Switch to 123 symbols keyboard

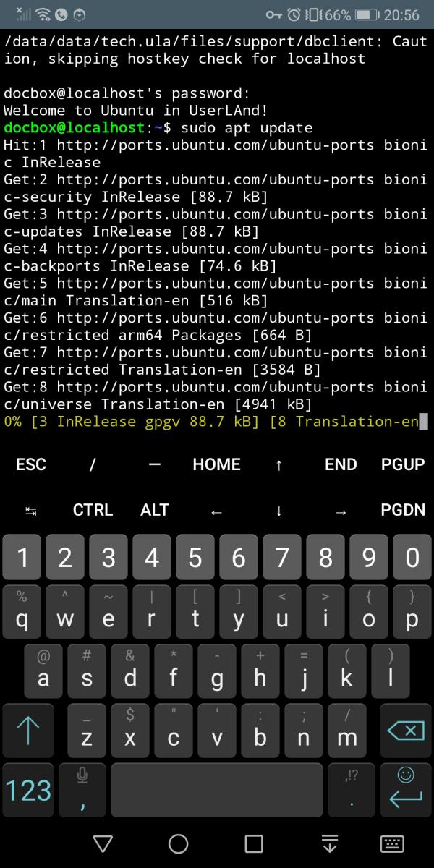(x=28, y=790)
